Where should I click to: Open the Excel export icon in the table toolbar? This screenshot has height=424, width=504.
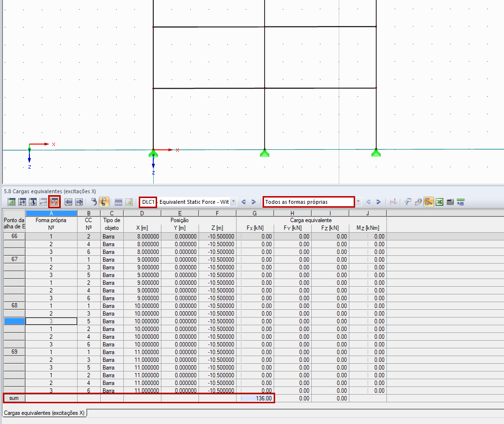[x=439, y=202]
